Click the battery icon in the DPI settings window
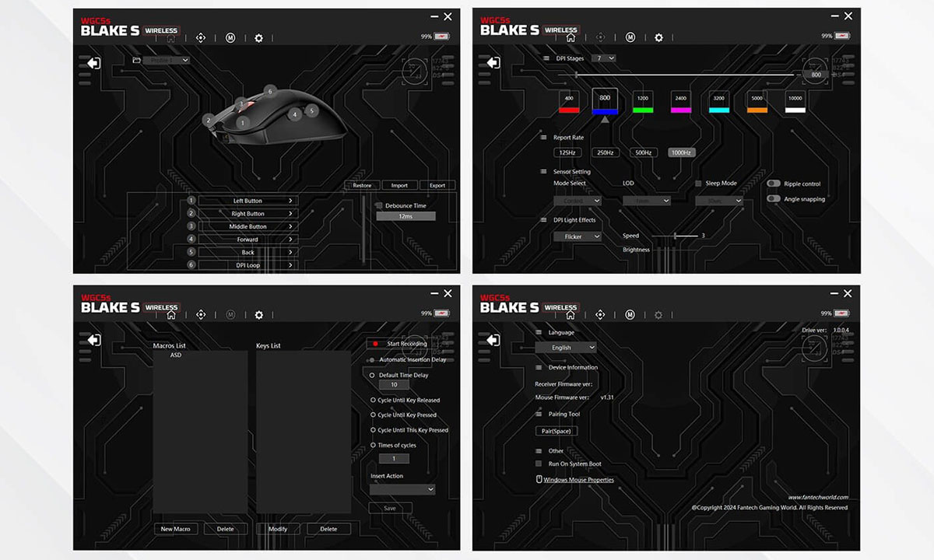The width and height of the screenshot is (934, 560). point(841,36)
